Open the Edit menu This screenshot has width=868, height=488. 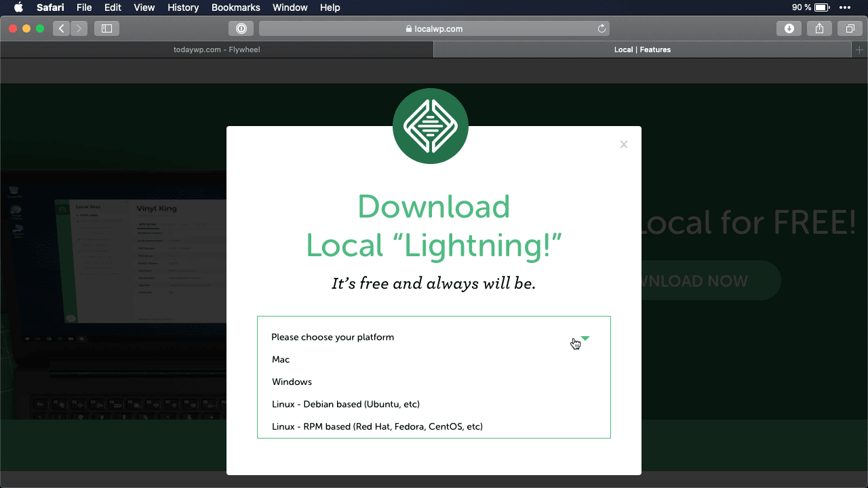113,7
